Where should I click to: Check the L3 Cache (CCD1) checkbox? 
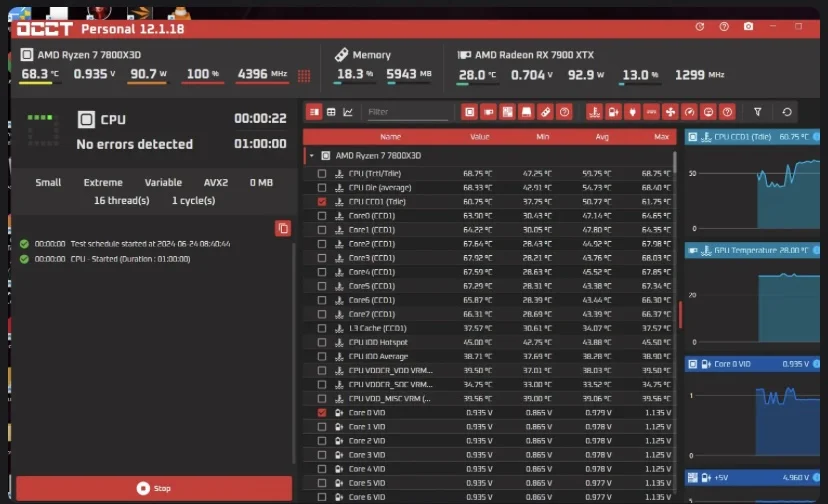click(322, 328)
